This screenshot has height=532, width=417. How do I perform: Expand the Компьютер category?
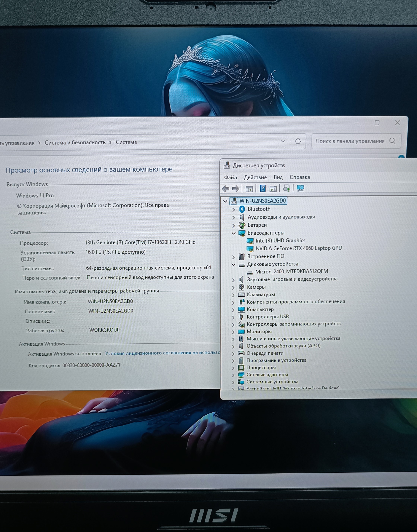point(233,310)
